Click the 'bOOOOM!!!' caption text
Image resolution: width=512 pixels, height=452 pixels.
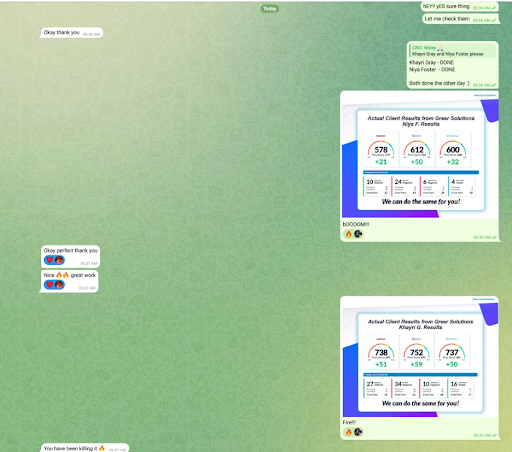tap(356, 224)
